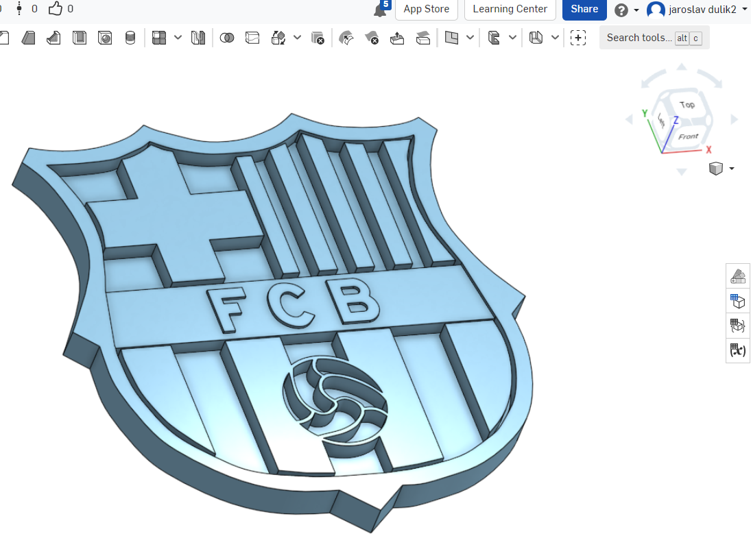Viewport: 751px width, 560px height.
Task: Expand the Help menu arrow
Action: point(636,10)
